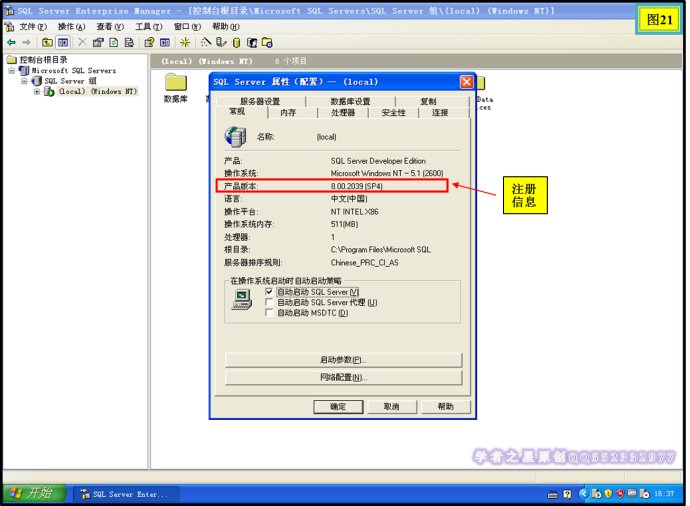690x506 pixels.
Task: Open the 工具(T) menu
Action: click(149, 27)
